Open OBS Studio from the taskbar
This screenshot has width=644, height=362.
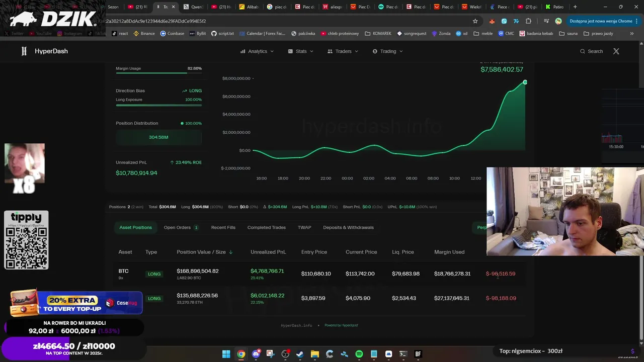pos(285,354)
